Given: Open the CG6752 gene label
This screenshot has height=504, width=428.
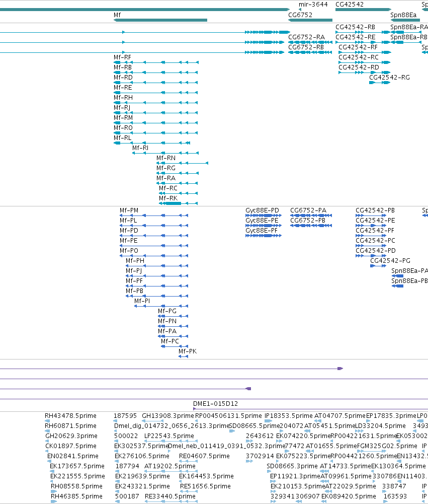Looking at the screenshot, I should pos(300,15).
